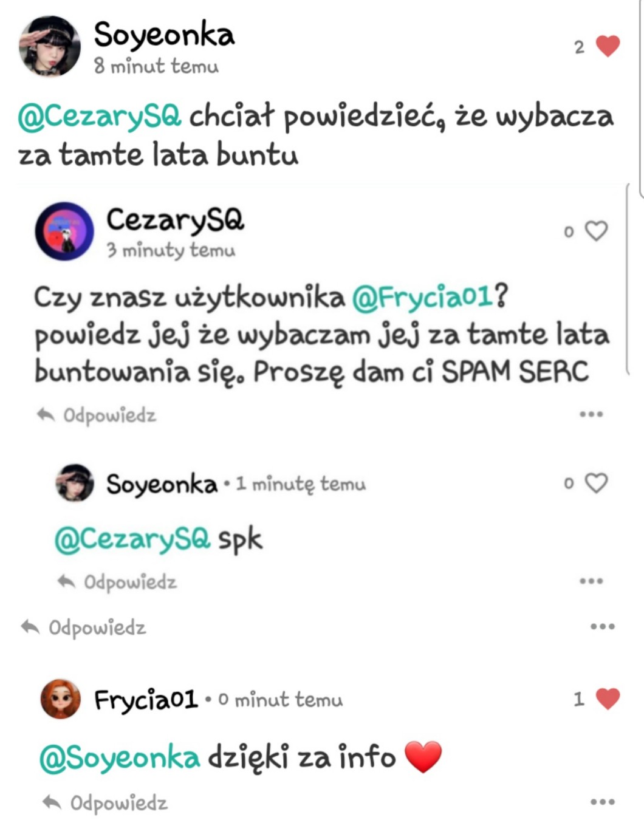Click the Frycia01 username heading
Screen dimensions: 644x820
[x=146, y=700]
